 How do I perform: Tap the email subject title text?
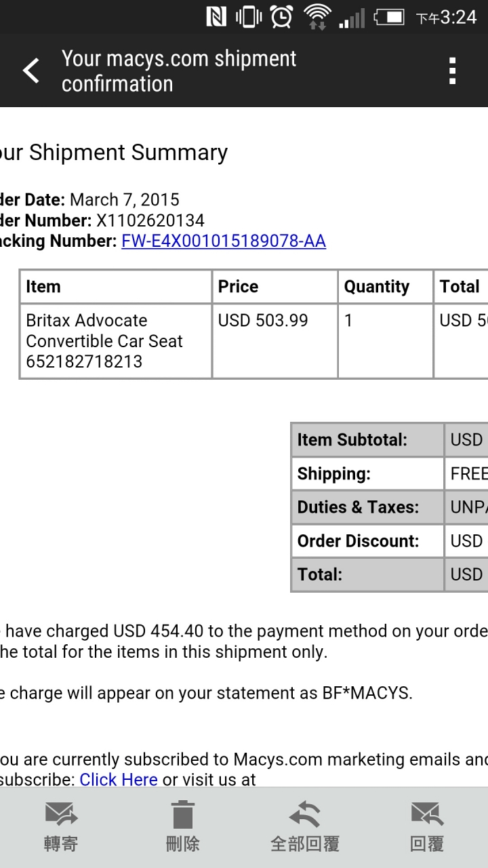(179, 71)
